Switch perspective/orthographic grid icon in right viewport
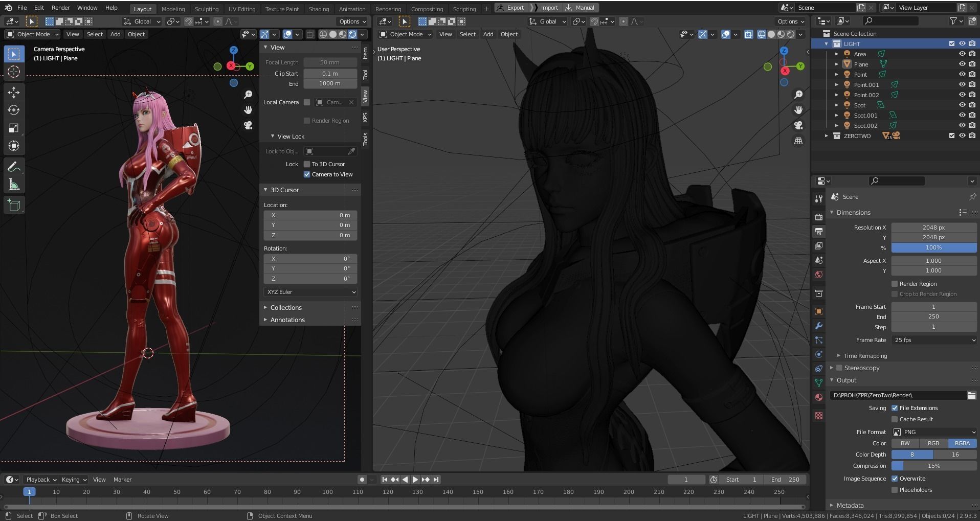This screenshot has width=980, height=521. (798, 141)
